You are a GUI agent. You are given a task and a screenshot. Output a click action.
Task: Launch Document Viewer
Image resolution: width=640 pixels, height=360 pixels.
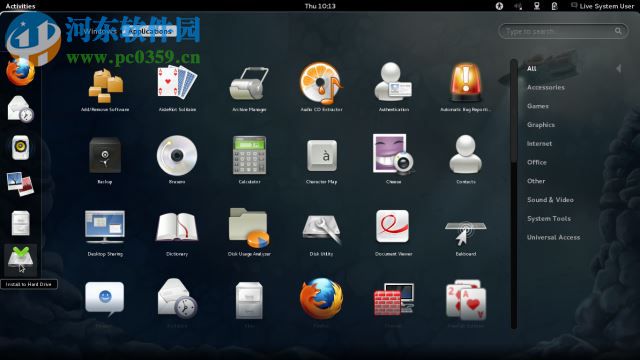pyautogui.click(x=393, y=227)
